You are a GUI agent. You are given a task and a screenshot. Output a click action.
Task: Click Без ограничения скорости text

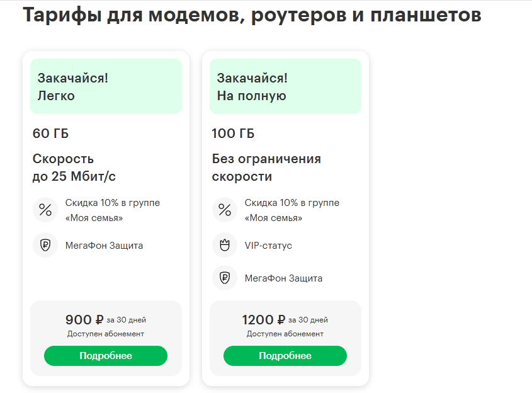pyautogui.click(x=266, y=168)
